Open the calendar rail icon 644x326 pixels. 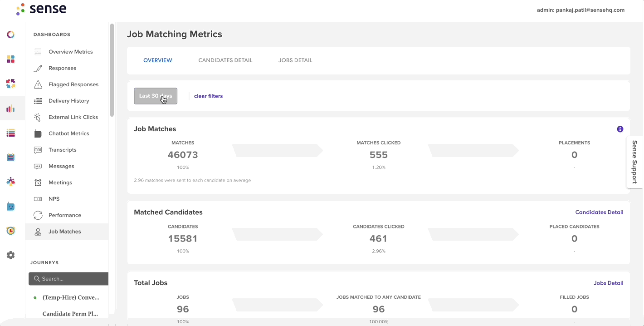click(x=11, y=158)
